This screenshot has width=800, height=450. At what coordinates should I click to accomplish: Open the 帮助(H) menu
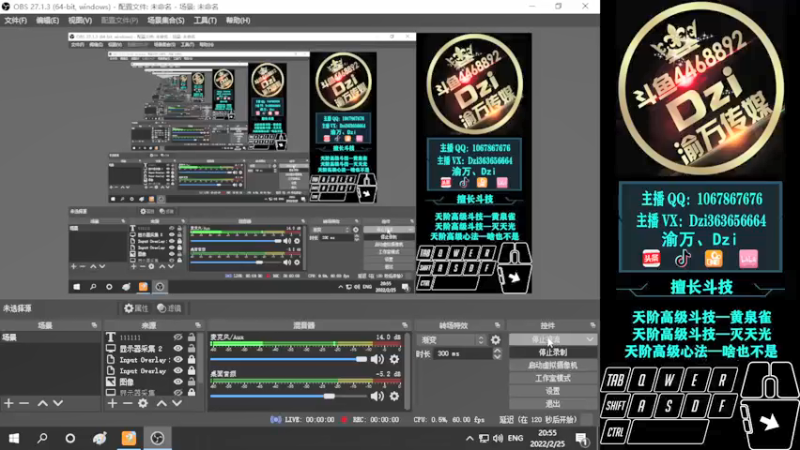[238, 20]
